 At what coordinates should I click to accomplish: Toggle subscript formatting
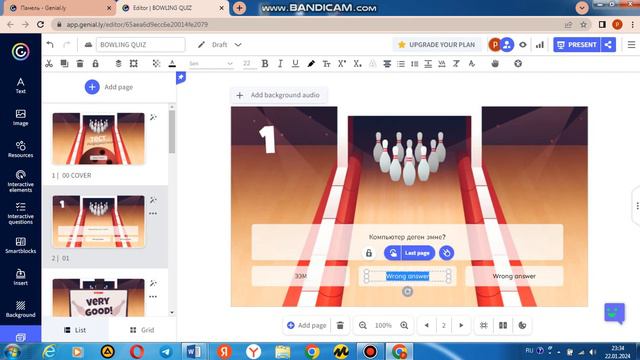coord(357,64)
